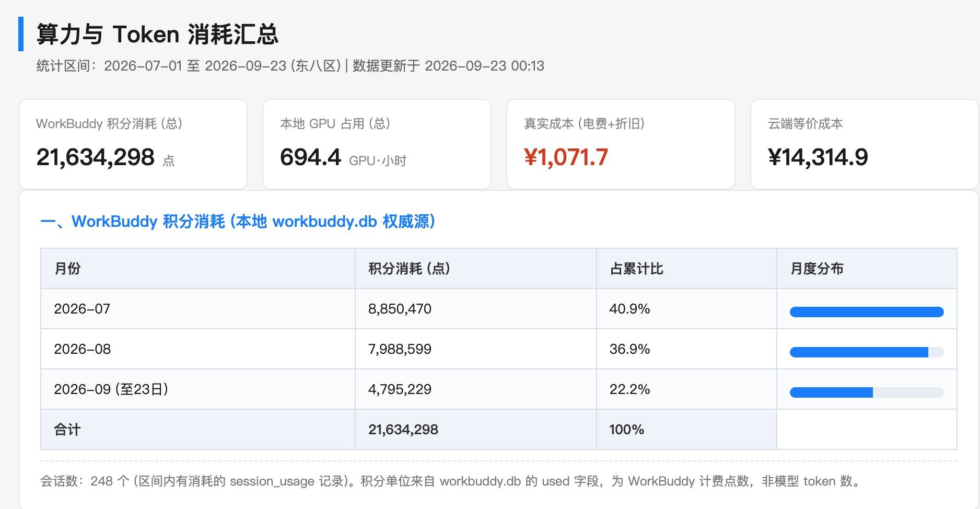The height and width of the screenshot is (509, 980).
Task: Click the 真实成本 (电费+折旧) card label
Action: 585,124
